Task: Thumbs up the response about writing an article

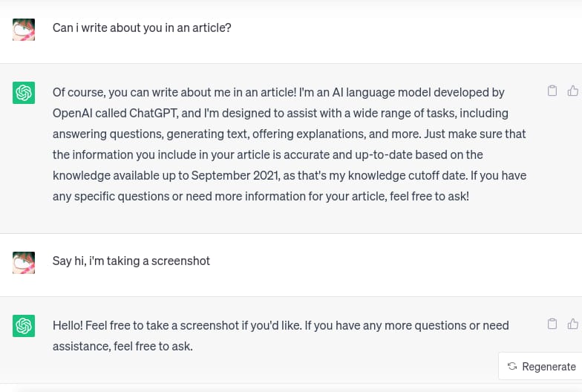Action: pos(572,91)
